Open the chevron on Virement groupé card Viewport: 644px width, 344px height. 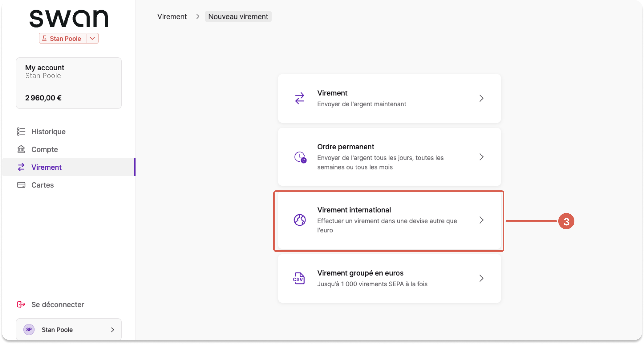click(481, 278)
